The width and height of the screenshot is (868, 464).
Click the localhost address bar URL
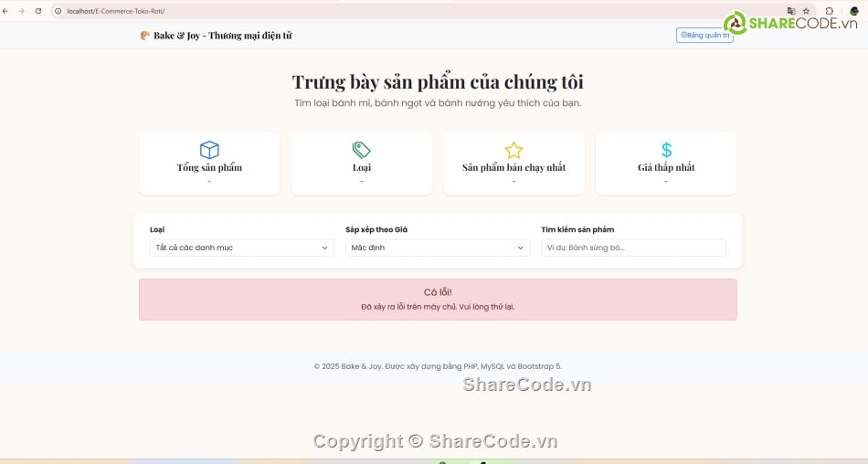(x=116, y=11)
